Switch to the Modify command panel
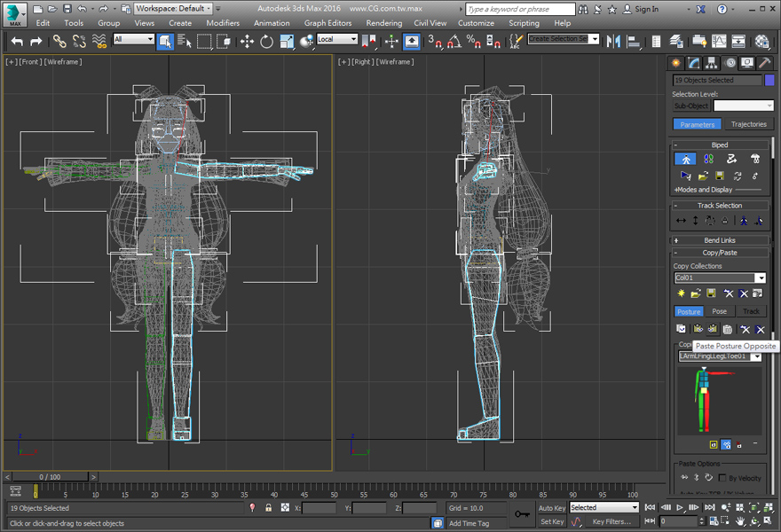The width and height of the screenshot is (781, 532). pyautogui.click(x=694, y=63)
